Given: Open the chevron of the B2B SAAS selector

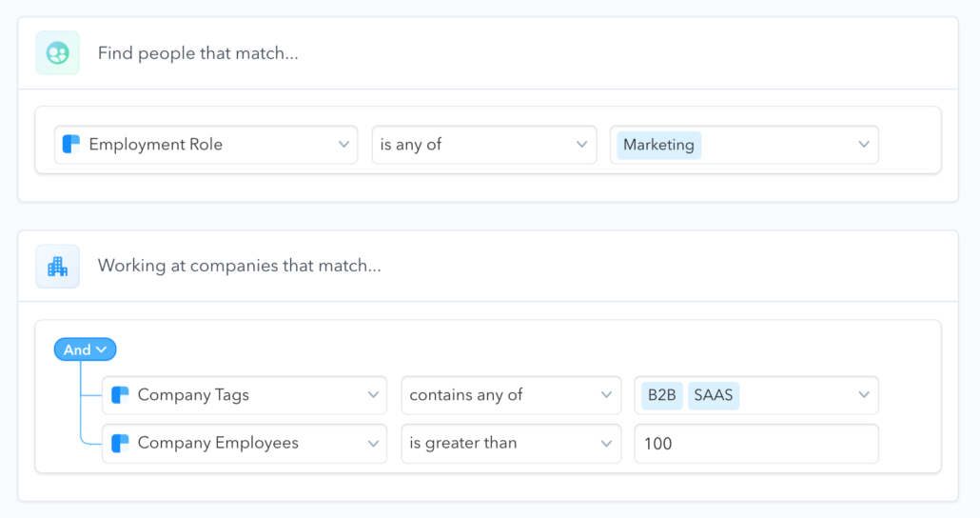Looking at the screenshot, I should click(863, 395).
